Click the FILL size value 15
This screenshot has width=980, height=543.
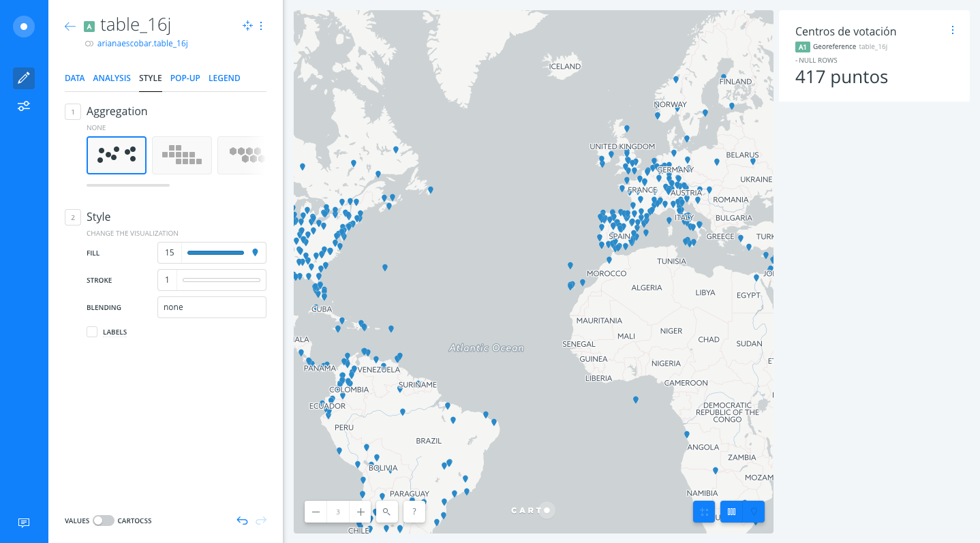coord(169,253)
